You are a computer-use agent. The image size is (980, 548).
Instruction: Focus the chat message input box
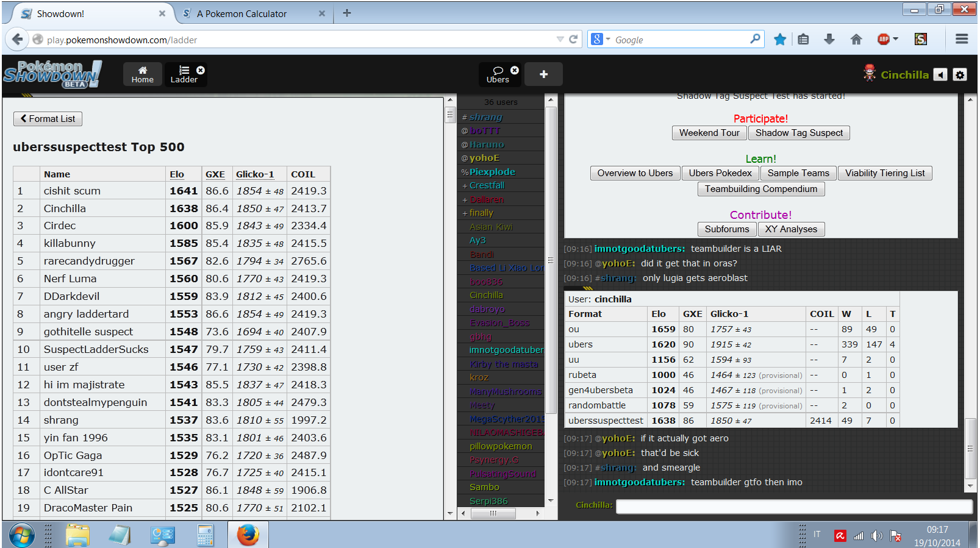pyautogui.click(x=793, y=506)
